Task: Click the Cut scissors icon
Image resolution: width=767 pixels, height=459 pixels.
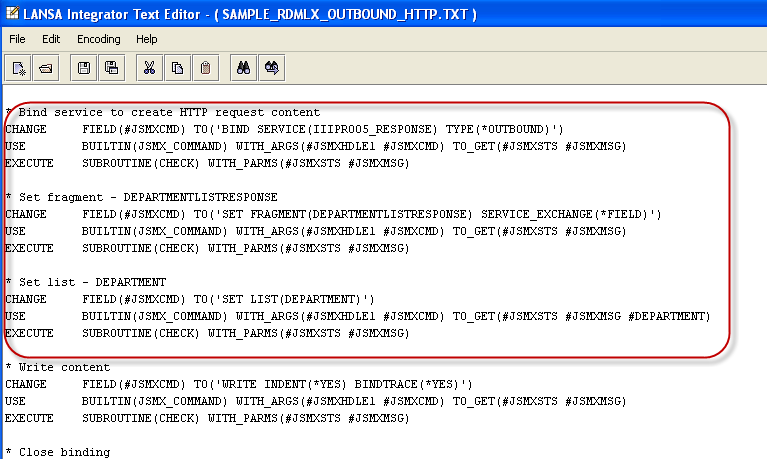Action: (149, 68)
